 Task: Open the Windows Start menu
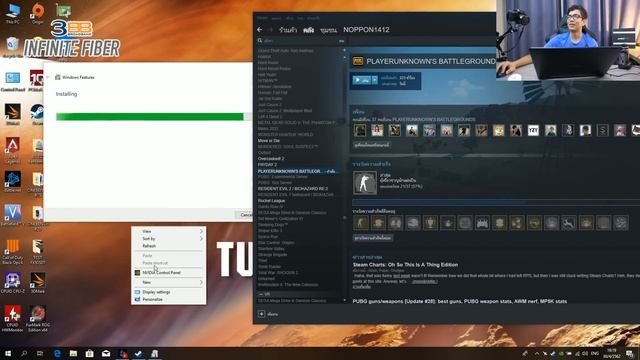8,353
